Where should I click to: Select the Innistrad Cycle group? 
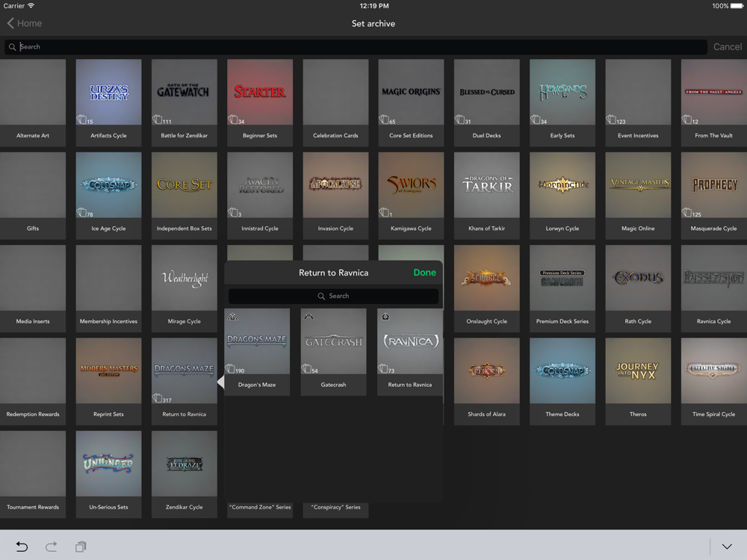tap(260, 196)
